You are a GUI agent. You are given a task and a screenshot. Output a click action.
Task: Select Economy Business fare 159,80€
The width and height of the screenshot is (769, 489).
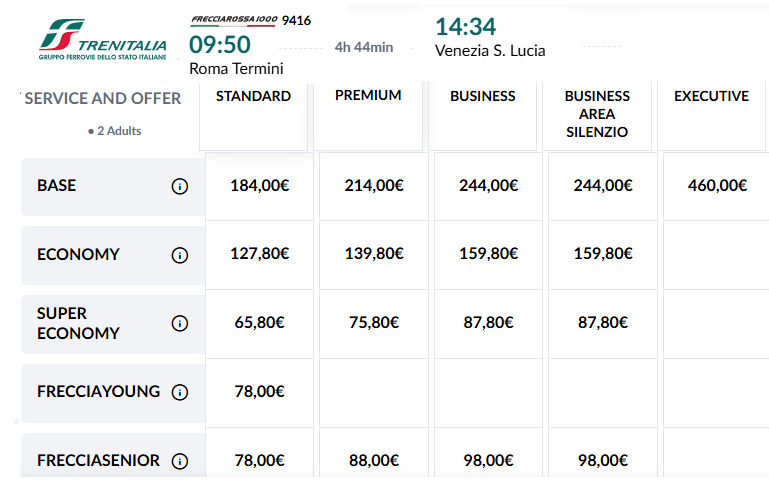click(488, 255)
